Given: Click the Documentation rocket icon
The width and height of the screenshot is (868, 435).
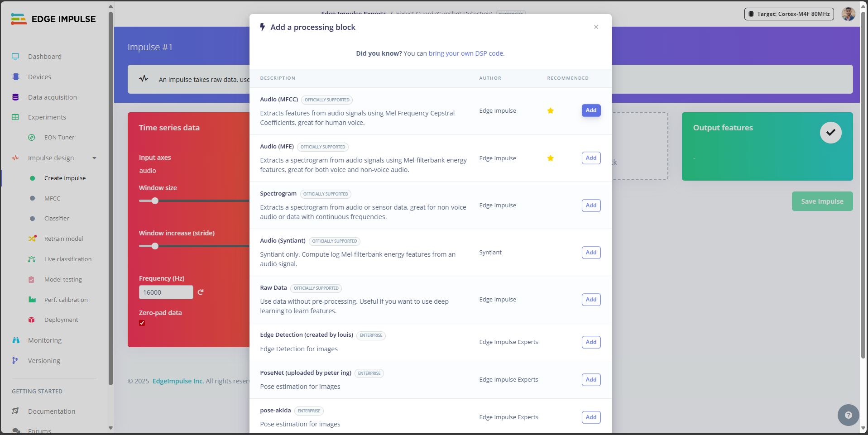Looking at the screenshot, I should click(15, 411).
